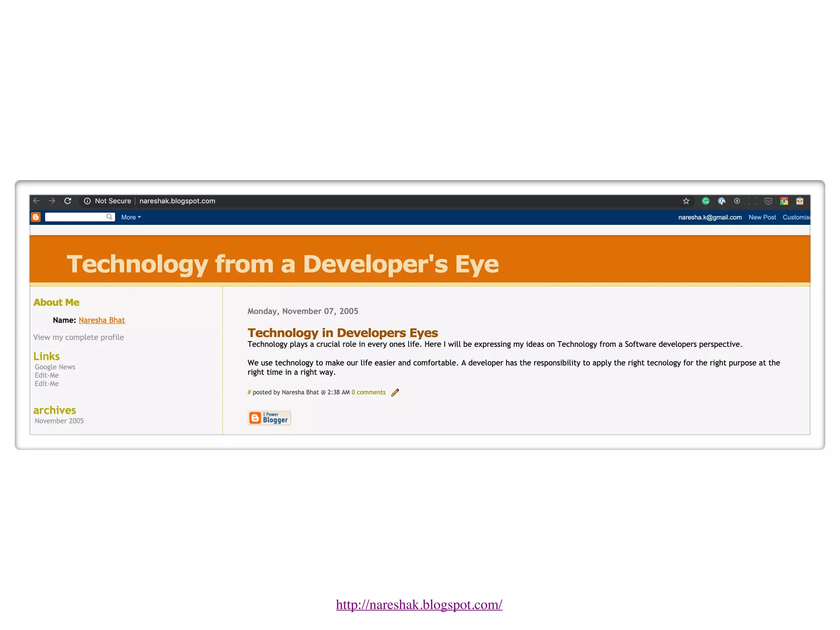Reload the page with refresh icon

click(x=68, y=201)
